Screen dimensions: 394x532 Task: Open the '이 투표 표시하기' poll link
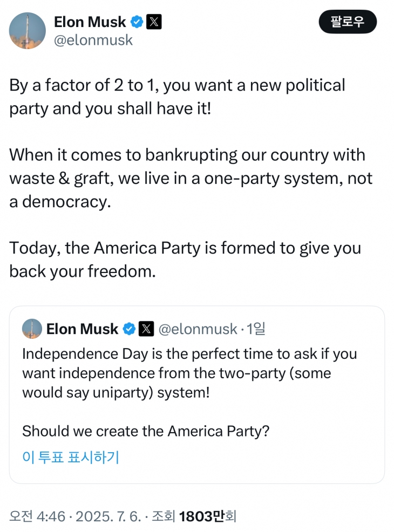click(70, 457)
